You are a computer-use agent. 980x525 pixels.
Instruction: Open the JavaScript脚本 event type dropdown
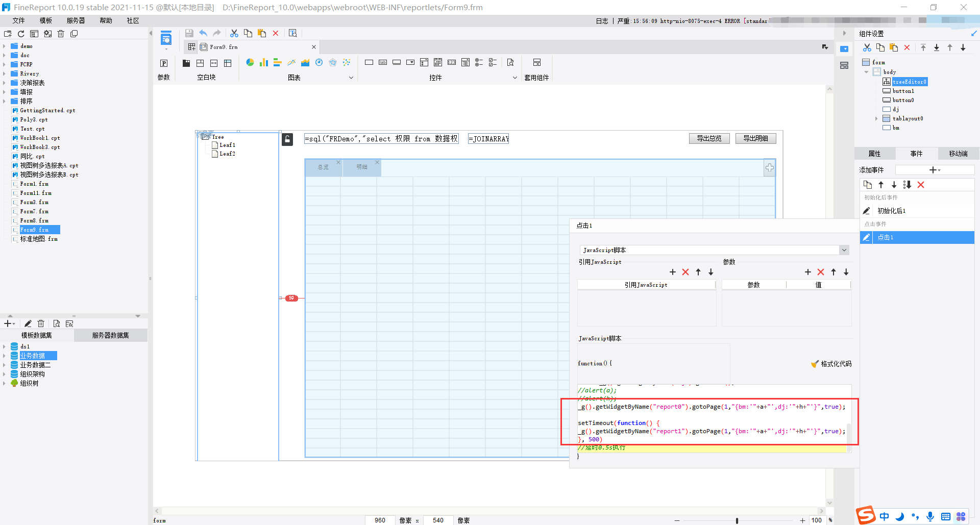click(x=844, y=250)
